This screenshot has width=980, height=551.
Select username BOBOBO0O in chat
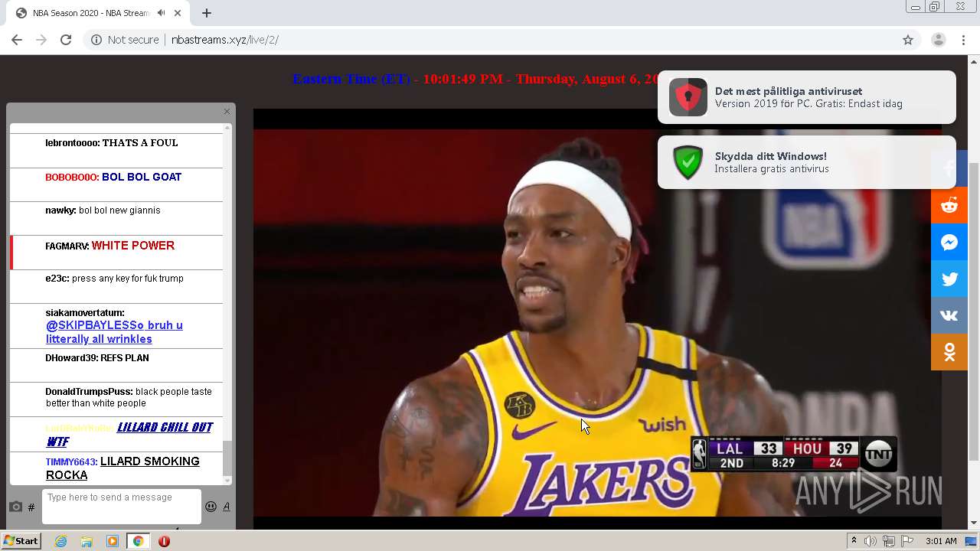point(72,177)
